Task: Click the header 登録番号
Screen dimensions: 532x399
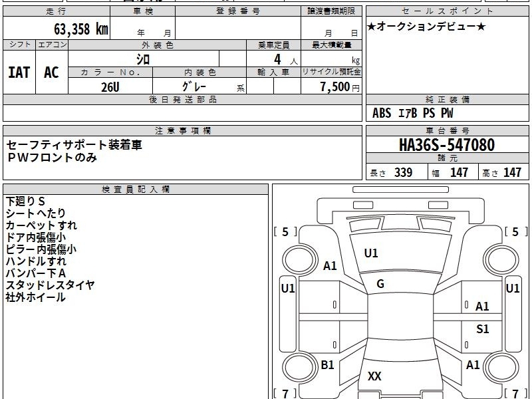Action: 238,11
